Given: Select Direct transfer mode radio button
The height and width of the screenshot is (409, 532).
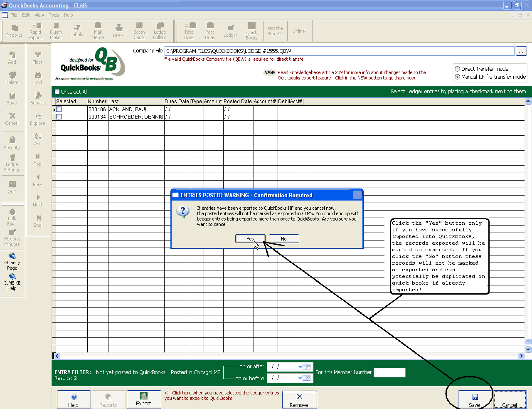Looking at the screenshot, I should pos(458,69).
